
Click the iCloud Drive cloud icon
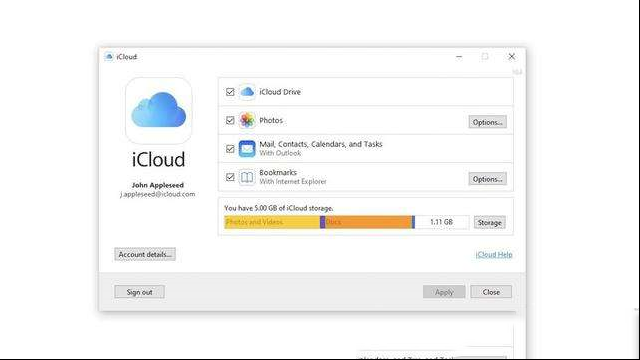click(247, 92)
